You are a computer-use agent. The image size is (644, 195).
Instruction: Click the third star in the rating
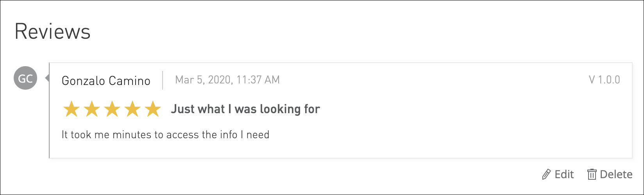[x=112, y=109]
